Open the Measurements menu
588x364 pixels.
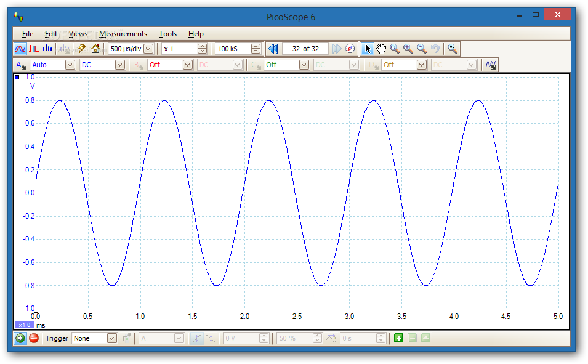point(123,34)
